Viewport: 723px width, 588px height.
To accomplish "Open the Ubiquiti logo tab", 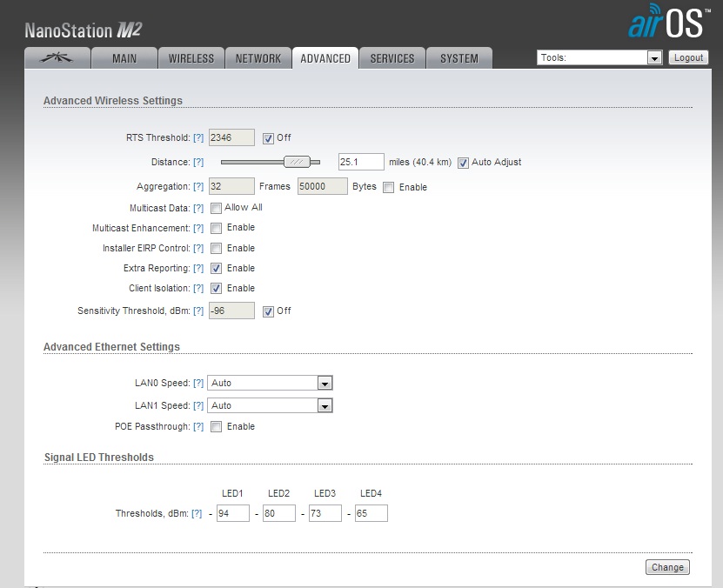I will point(57,58).
